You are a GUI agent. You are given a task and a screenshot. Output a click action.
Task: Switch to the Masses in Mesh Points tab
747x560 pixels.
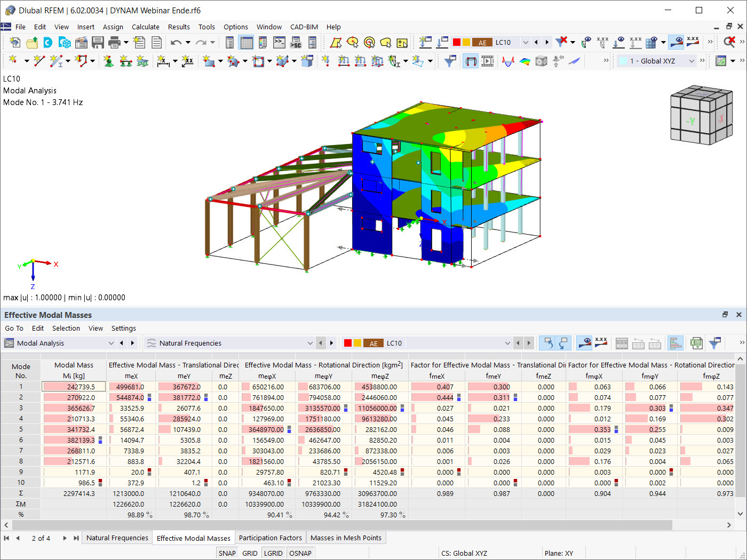346,538
